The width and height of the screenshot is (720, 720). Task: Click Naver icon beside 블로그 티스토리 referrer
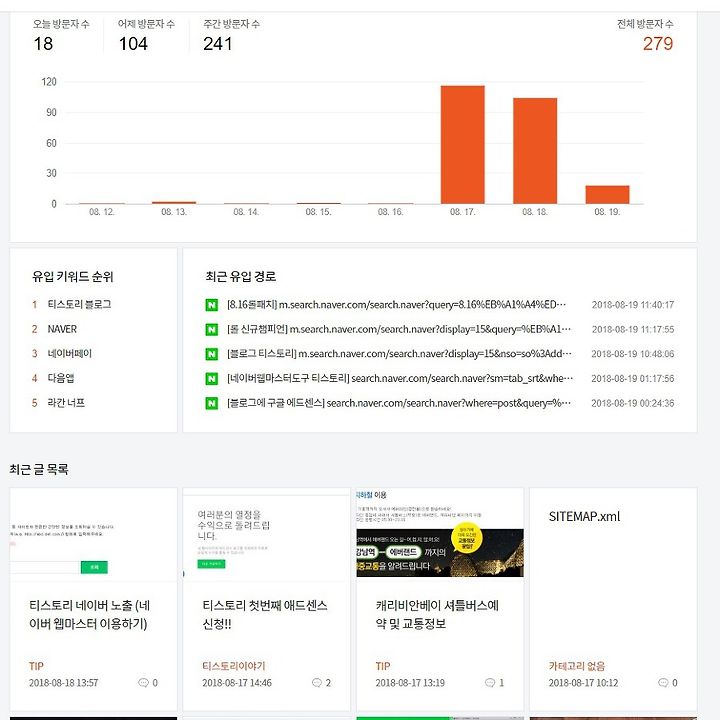pos(212,354)
